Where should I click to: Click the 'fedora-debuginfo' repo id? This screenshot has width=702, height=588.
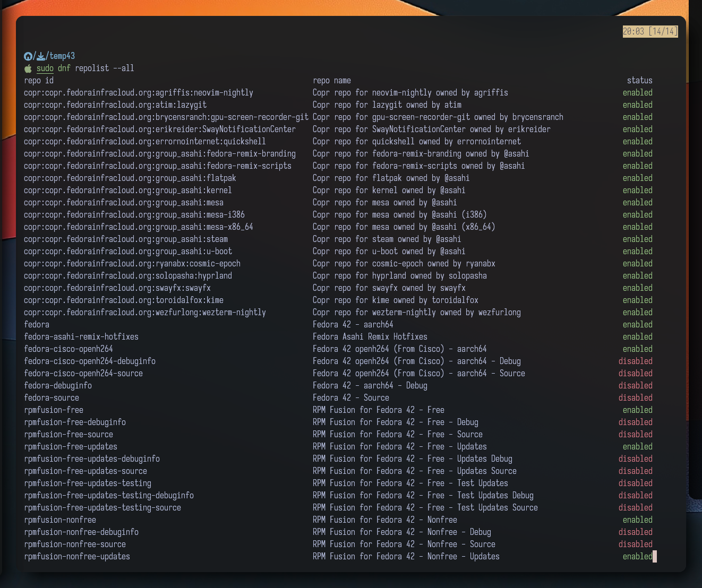(x=58, y=385)
